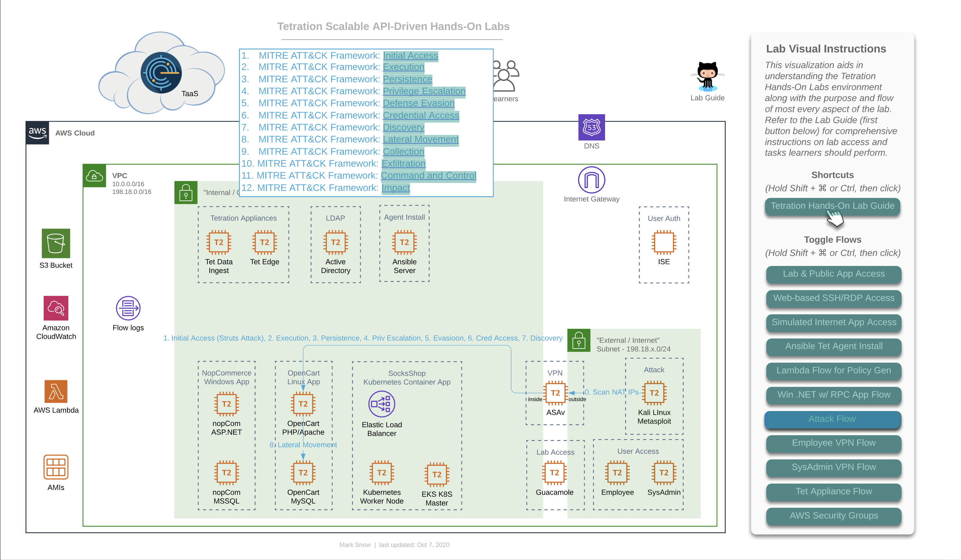Click the TaaS Tetration cloud icon
Image resolution: width=961 pixels, height=560 pixels.
161,73
